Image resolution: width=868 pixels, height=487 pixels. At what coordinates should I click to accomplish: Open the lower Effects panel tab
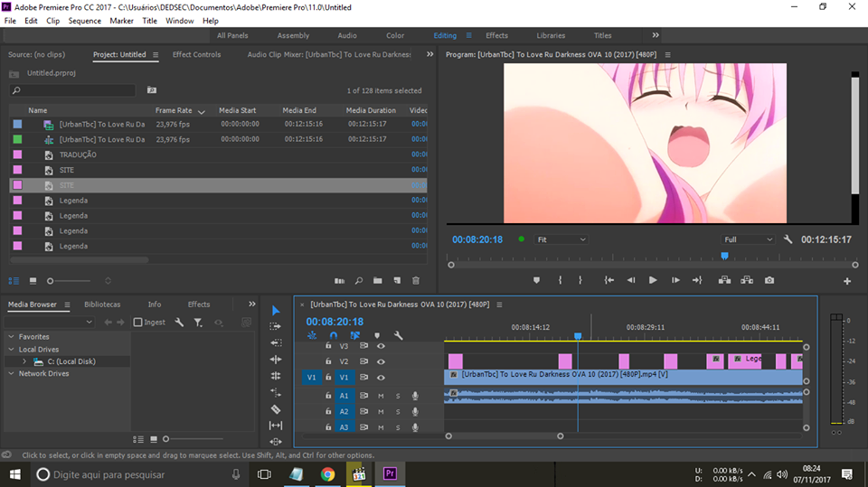click(x=199, y=304)
